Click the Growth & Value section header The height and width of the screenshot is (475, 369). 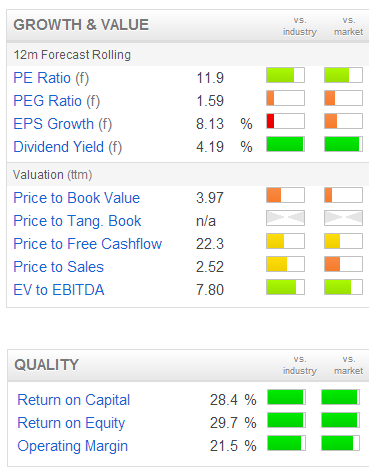[x=81, y=25]
